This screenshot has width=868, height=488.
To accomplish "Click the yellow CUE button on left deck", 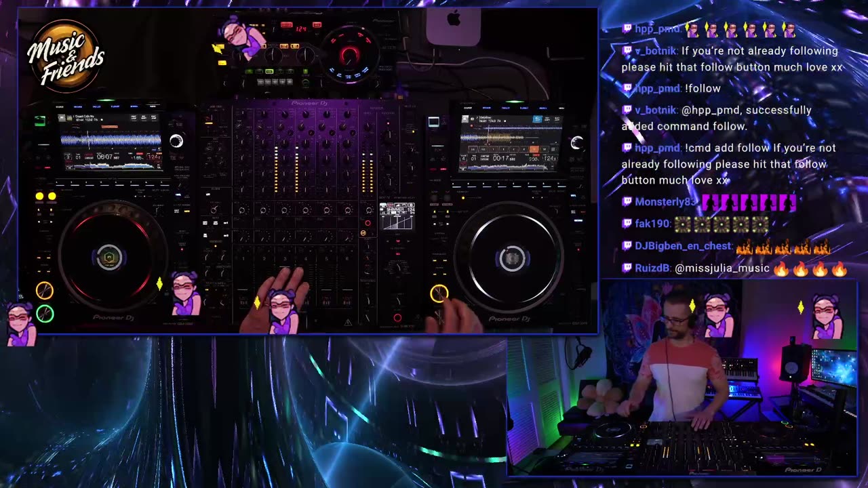I will tap(45, 291).
